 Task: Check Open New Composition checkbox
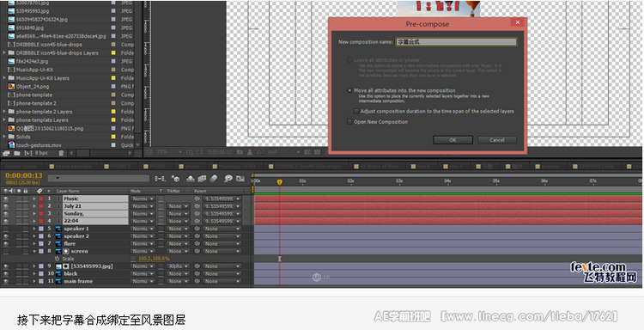pyautogui.click(x=349, y=122)
